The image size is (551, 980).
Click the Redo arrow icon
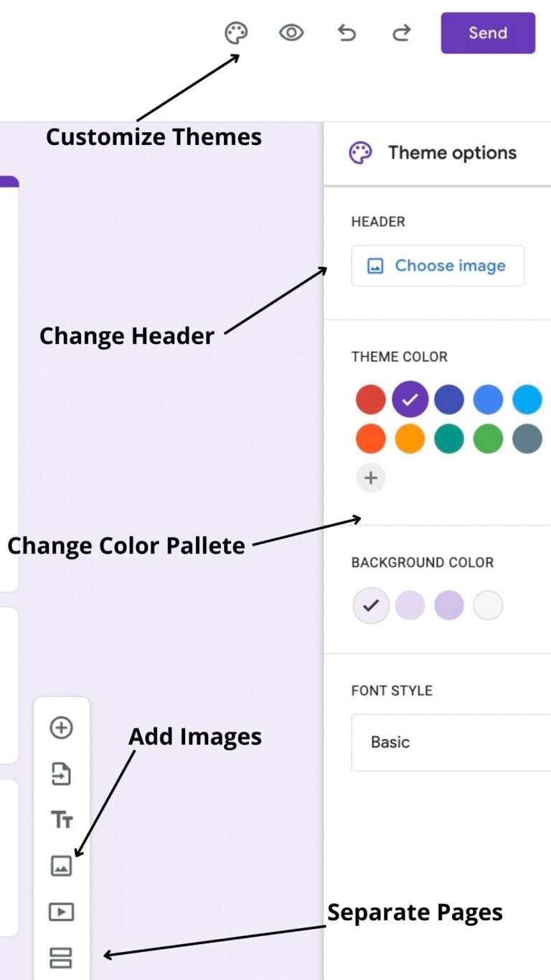coord(401,33)
